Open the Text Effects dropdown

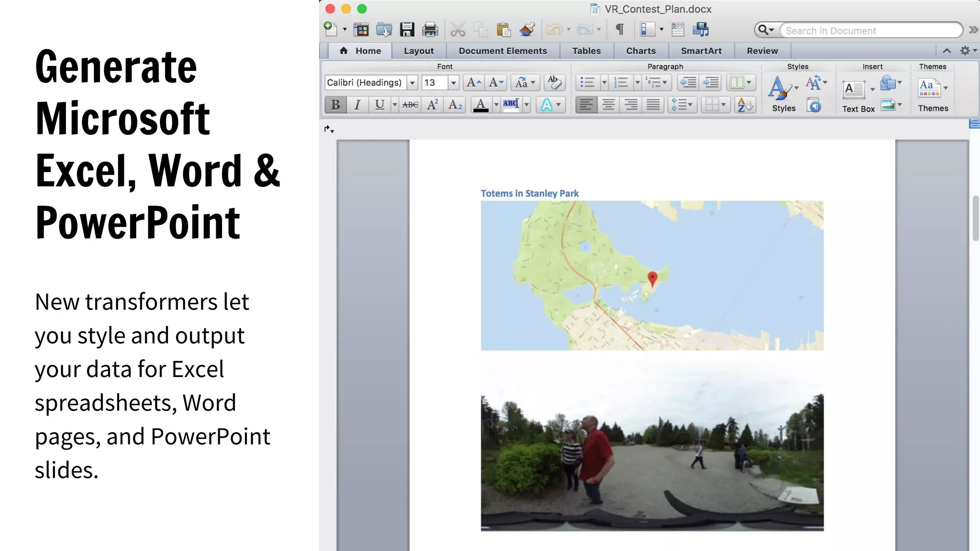click(x=551, y=105)
